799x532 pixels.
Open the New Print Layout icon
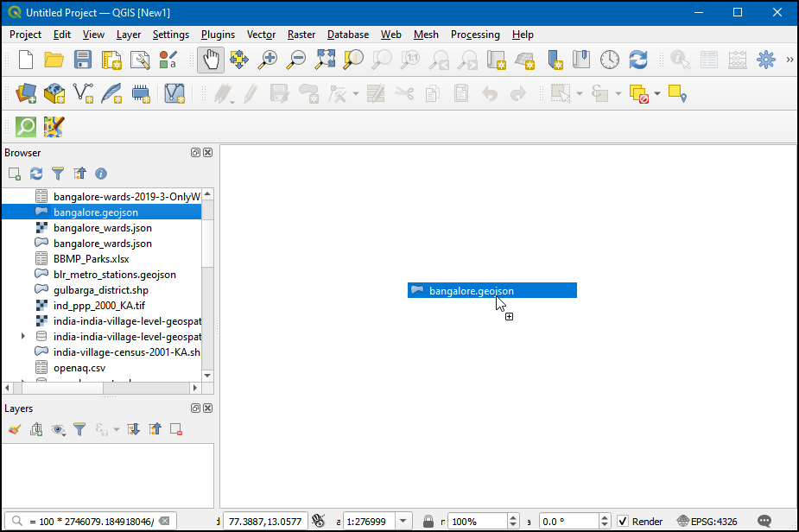tap(111, 60)
